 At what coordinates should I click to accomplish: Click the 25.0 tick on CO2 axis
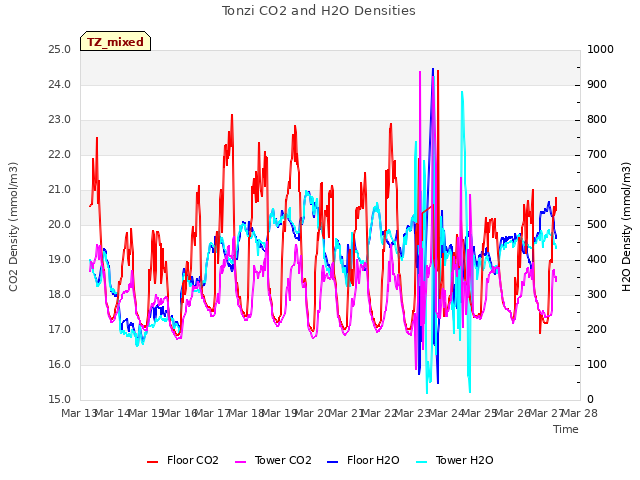(x=60, y=50)
